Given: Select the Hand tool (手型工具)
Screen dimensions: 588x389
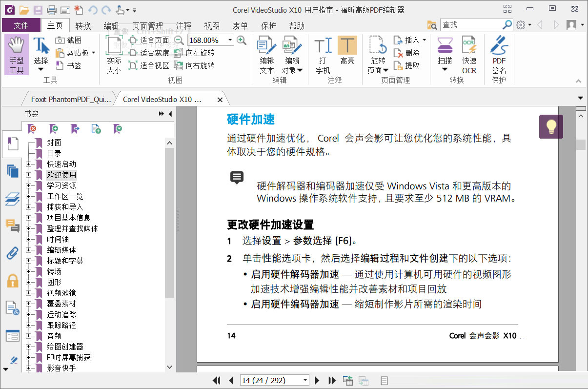Looking at the screenshot, I should (x=17, y=55).
